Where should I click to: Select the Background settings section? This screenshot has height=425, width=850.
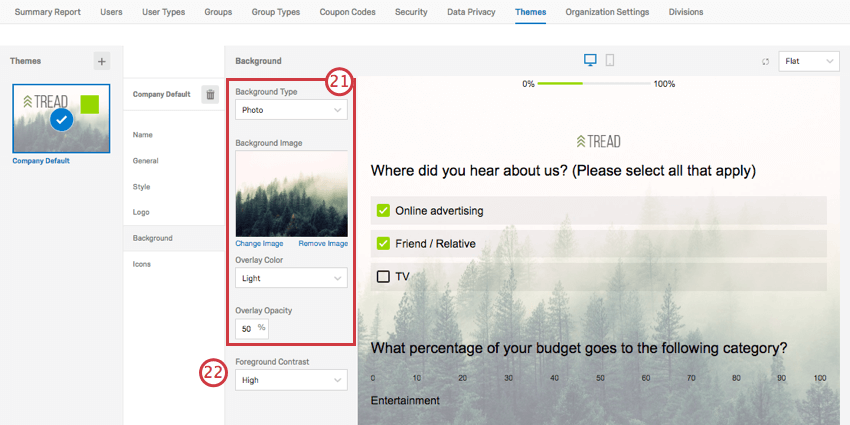(173, 238)
